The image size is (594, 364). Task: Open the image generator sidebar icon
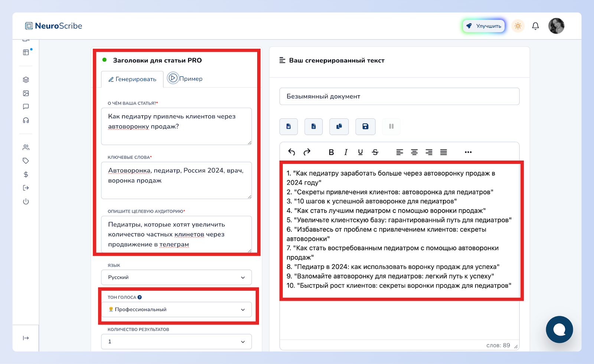click(x=26, y=93)
